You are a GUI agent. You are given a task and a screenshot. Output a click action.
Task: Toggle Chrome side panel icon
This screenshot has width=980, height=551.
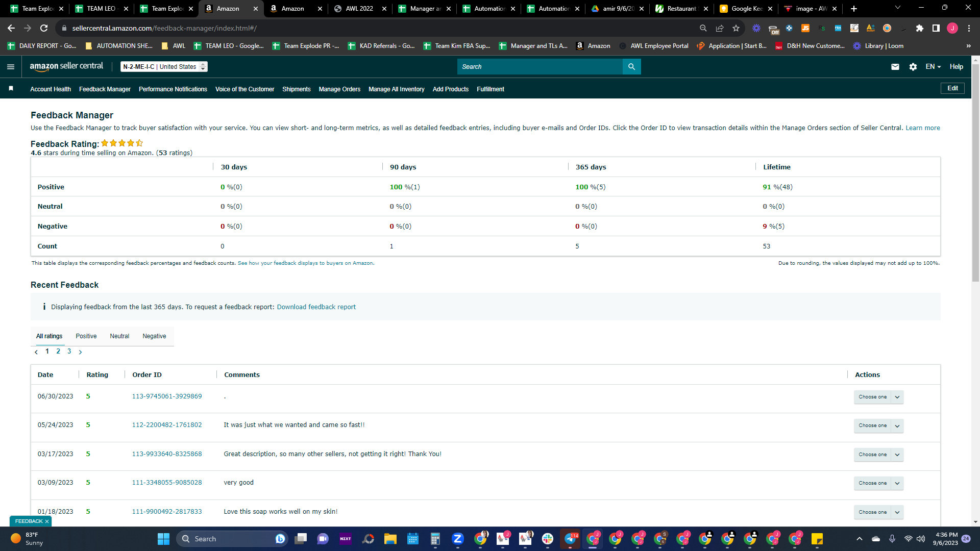click(x=936, y=28)
